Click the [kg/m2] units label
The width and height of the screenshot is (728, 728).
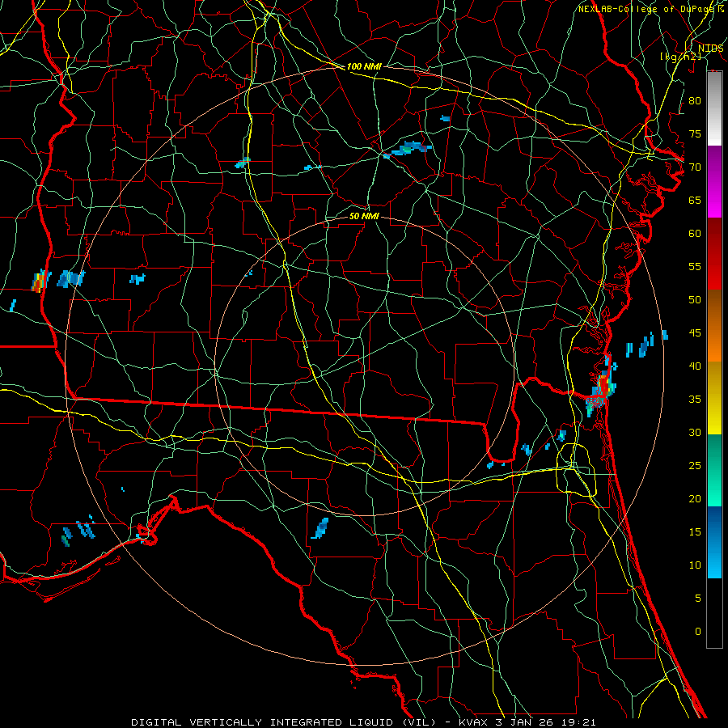pos(680,57)
